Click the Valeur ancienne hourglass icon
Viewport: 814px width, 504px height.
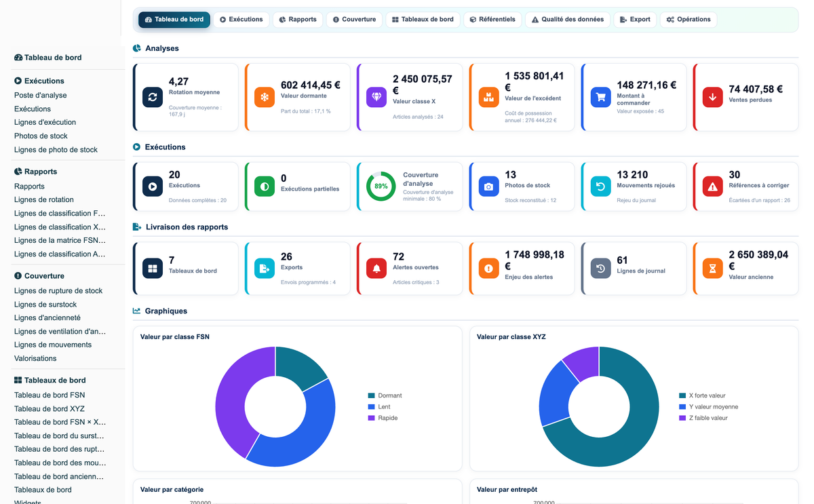[x=712, y=269]
